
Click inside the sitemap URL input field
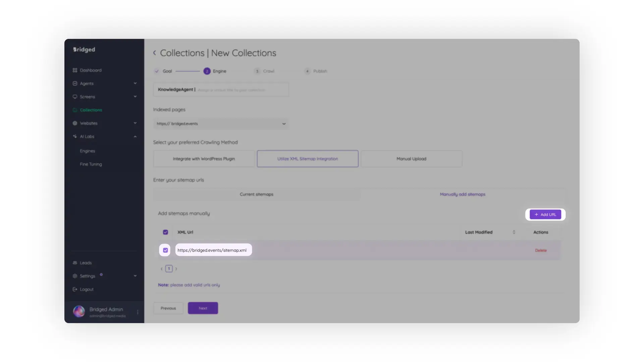click(213, 250)
